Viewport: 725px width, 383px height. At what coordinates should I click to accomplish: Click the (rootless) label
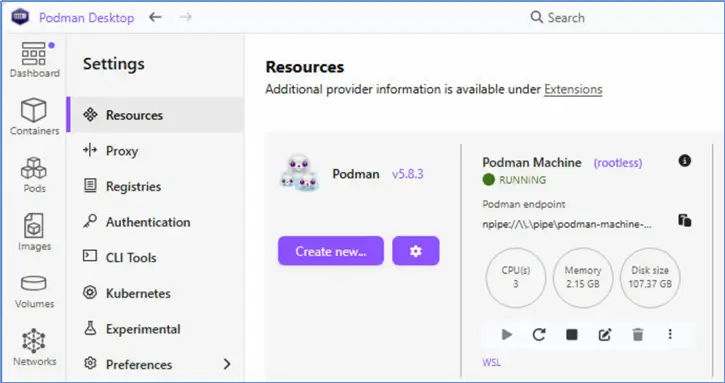click(x=618, y=163)
